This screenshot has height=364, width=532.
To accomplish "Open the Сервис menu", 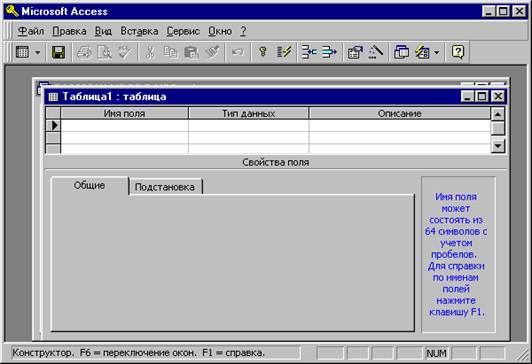I will tap(183, 31).
